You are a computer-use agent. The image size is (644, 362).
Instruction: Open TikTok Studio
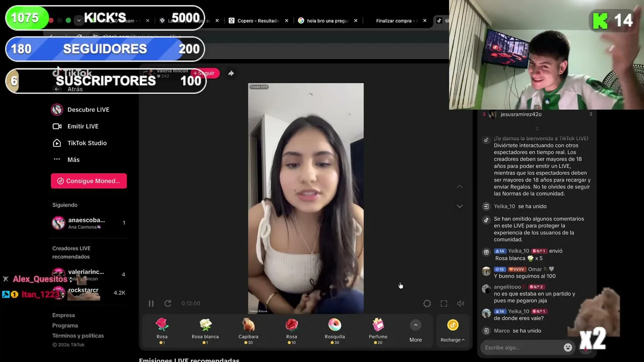pos(80,143)
